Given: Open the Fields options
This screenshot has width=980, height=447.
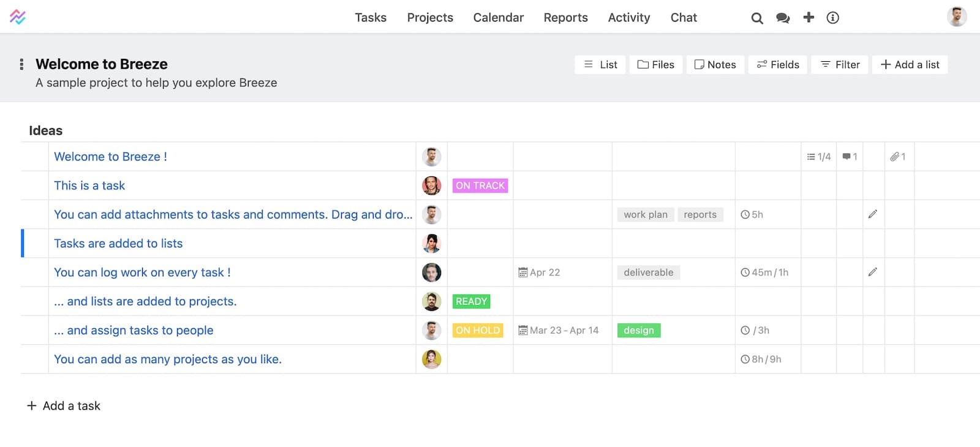Looking at the screenshot, I should (778, 64).
